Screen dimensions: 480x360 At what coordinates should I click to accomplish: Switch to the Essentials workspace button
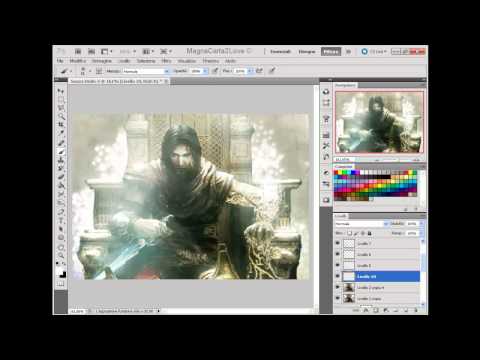click(x=280, y=52)
